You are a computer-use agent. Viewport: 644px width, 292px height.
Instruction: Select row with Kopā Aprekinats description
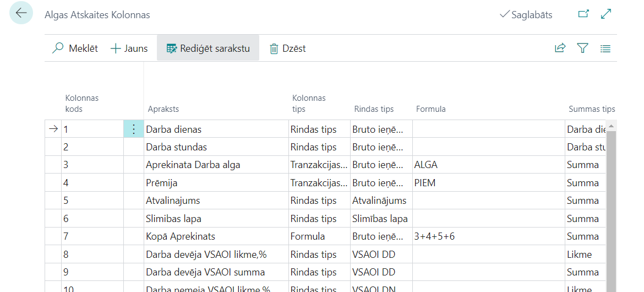(x=180, y=236)
